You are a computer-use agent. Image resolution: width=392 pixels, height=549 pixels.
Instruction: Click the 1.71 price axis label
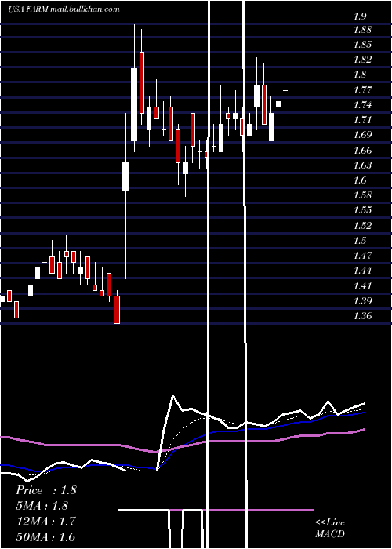(362, 120)
